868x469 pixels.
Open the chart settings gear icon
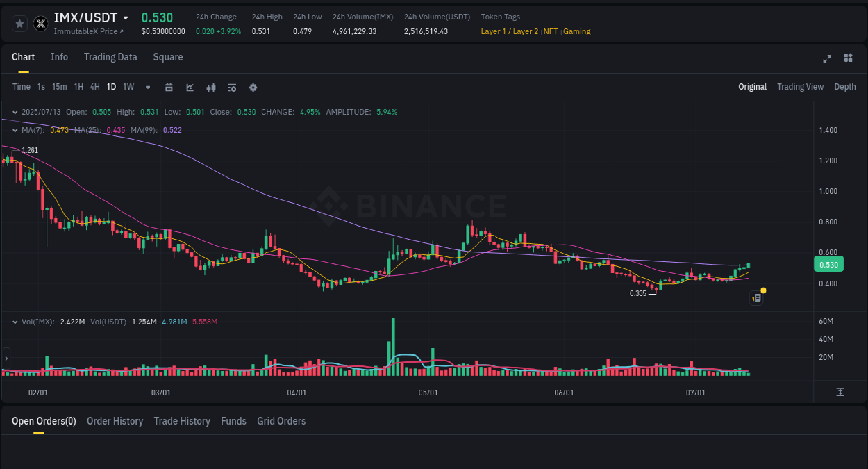(x=253, y=87)
